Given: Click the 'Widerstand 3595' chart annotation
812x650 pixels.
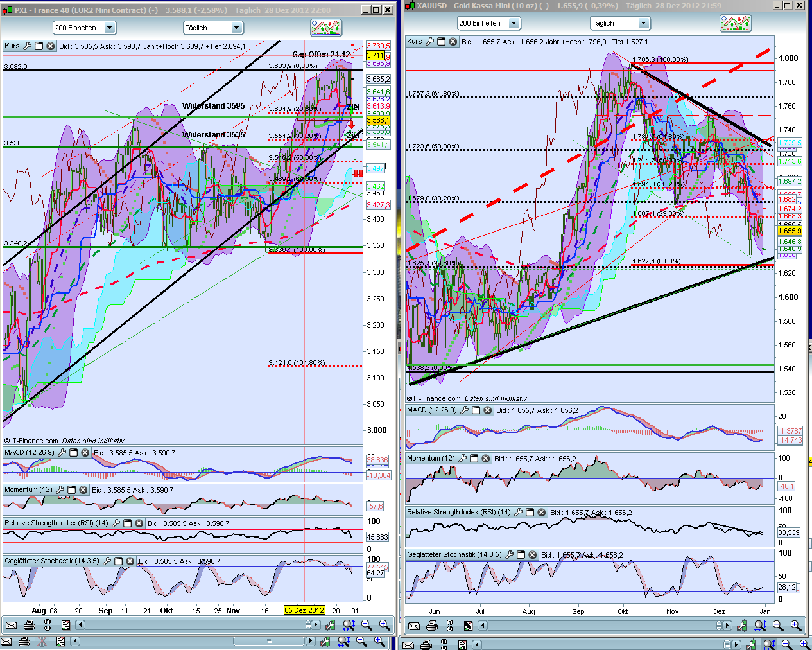Looking at the screenshot, I should tap(213, 106).
